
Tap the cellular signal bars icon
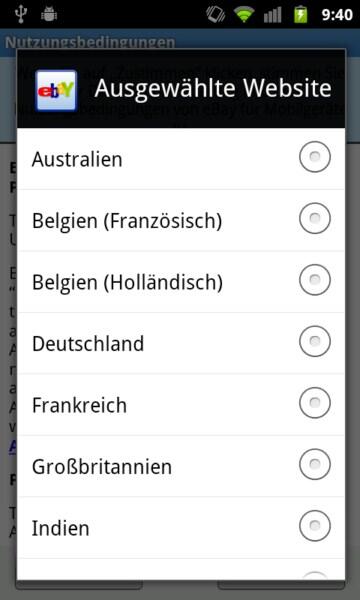click(x=272, y=15)
